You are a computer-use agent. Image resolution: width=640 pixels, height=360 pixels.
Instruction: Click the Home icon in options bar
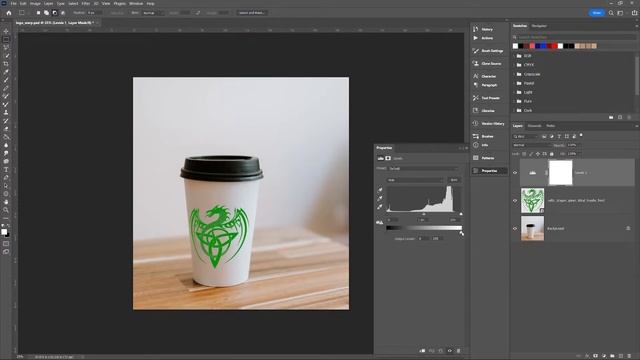click(x=9, y=13)
